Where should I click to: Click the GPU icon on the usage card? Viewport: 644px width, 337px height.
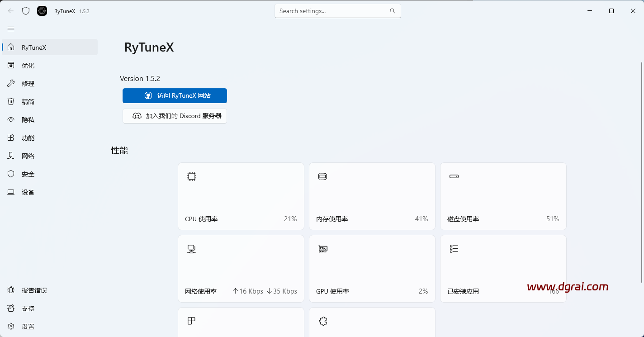pyautogui.click(x=322, y=248)
